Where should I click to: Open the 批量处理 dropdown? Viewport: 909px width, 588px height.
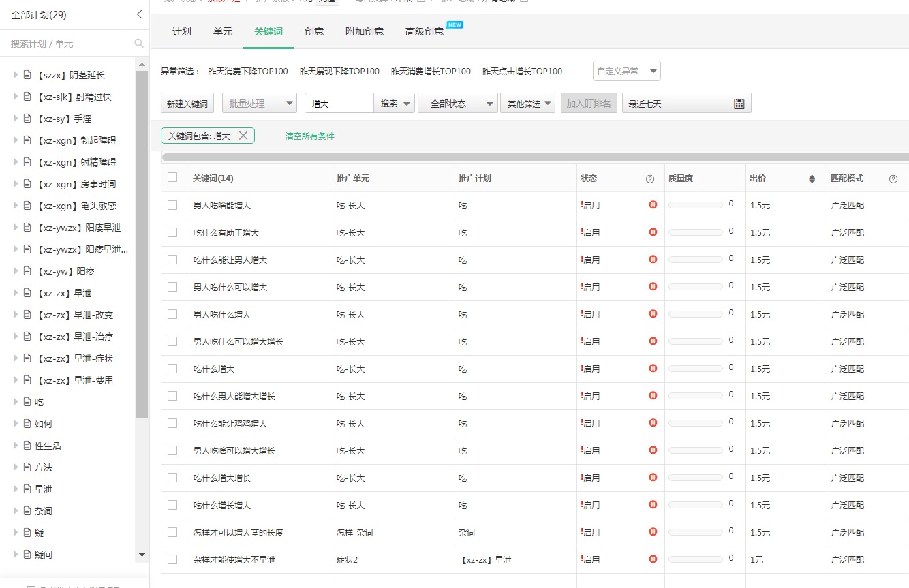point(259,103)
